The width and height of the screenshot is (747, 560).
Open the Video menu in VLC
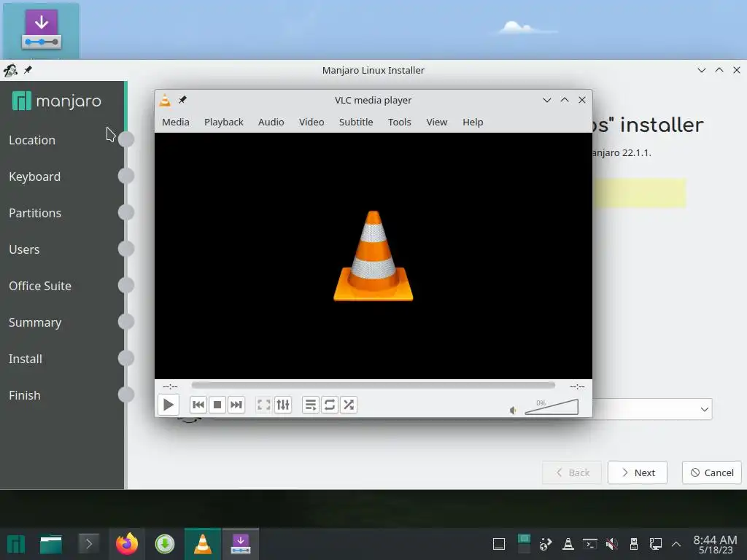point(311,122)
